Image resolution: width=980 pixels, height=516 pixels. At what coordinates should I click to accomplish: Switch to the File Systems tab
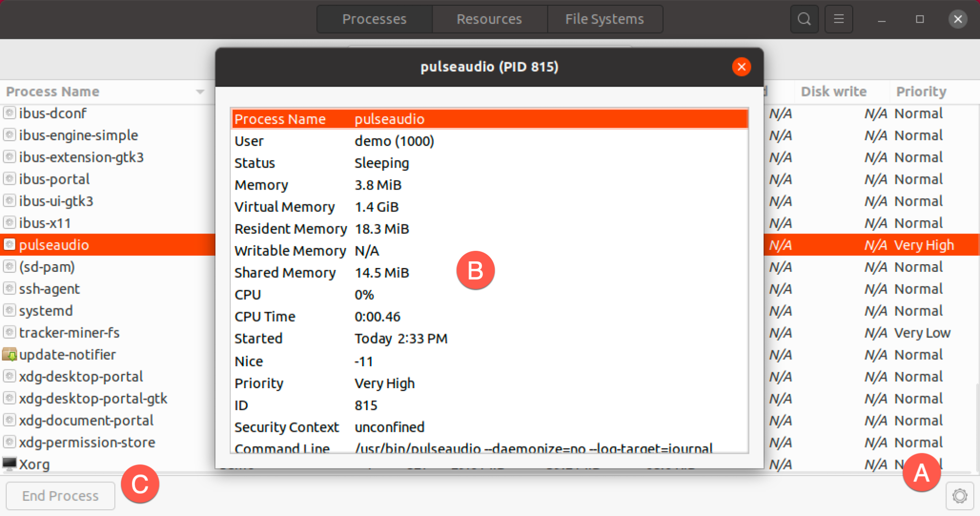tap(605, 19)
